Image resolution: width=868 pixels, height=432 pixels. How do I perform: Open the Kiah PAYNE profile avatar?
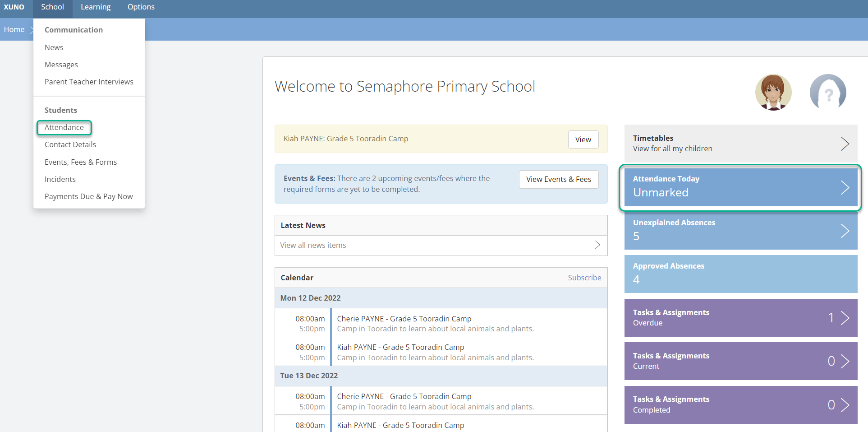[x=773, y=92]
